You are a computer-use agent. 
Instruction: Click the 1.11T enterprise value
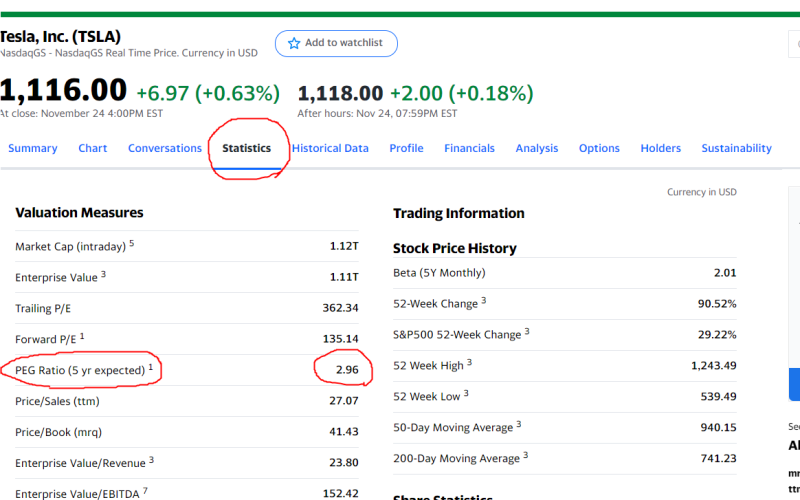pyautogui.click(x=344, y=277)
